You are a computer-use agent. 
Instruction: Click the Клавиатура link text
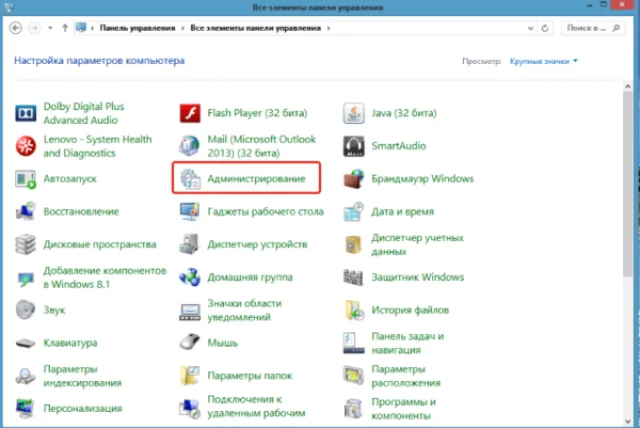click(70, 343)
